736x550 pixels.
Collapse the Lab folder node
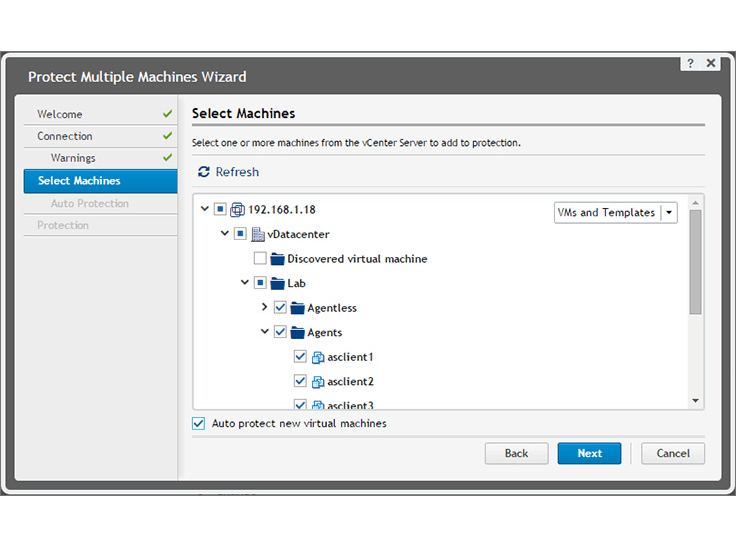(245, 282)
